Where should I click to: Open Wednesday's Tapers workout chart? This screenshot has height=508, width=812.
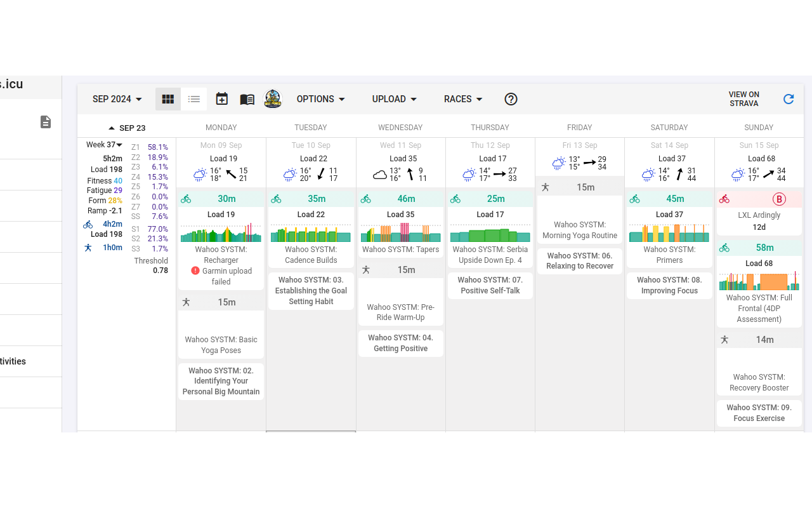point(401,233)
